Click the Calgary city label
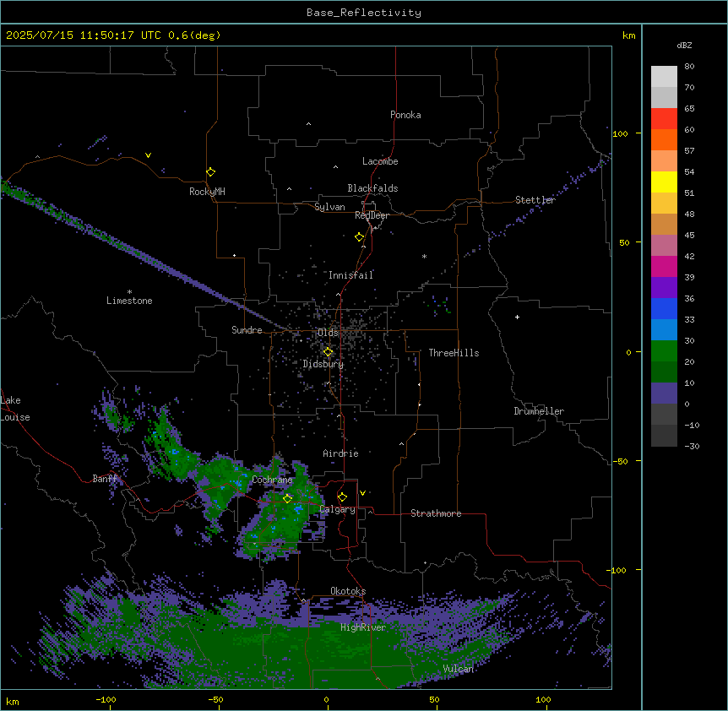 coord(338,509)
